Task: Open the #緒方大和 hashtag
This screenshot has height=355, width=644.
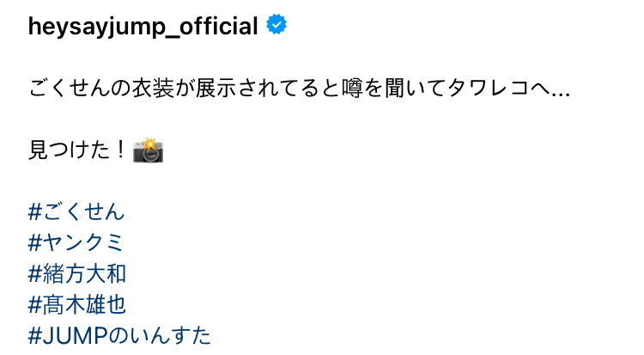Action: pos(76,273)
